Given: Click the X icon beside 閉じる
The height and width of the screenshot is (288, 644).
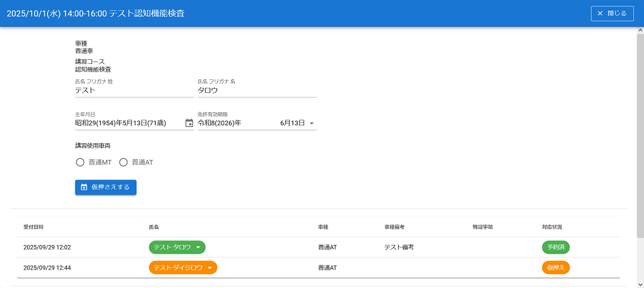Looking at the screenshot, I should [600, 13].
